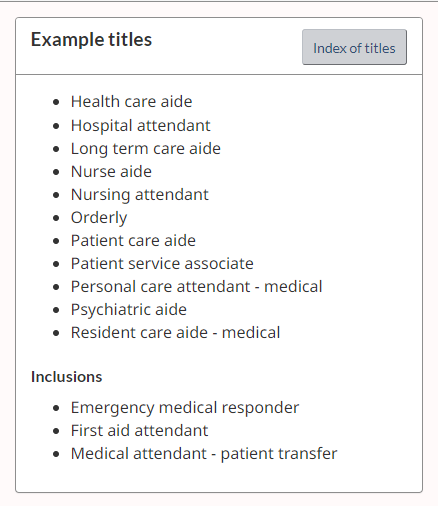Select the Psychiatric aide title
The height and width of the screenshot is (506, 438).
pyautogui.click(x=129, y=310)
